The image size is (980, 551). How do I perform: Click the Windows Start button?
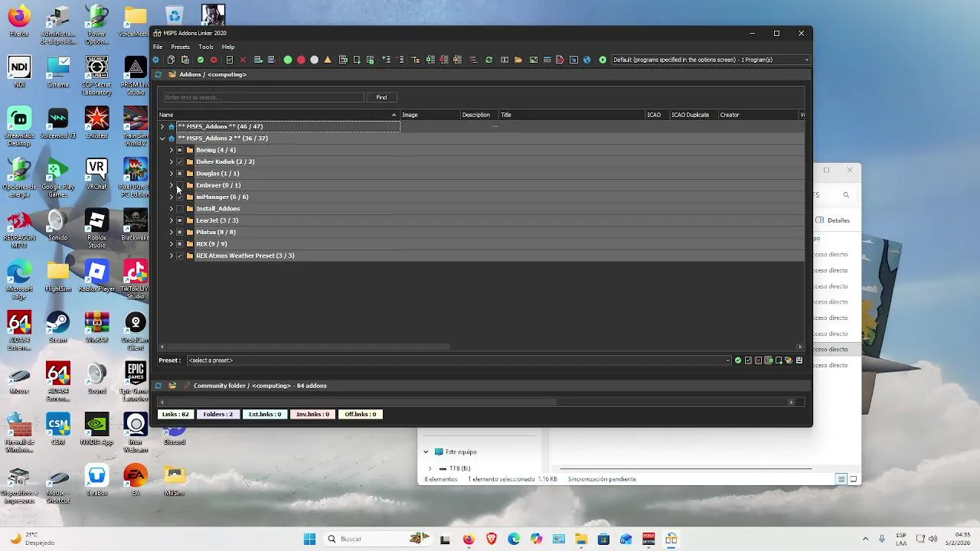coord(309,539)
